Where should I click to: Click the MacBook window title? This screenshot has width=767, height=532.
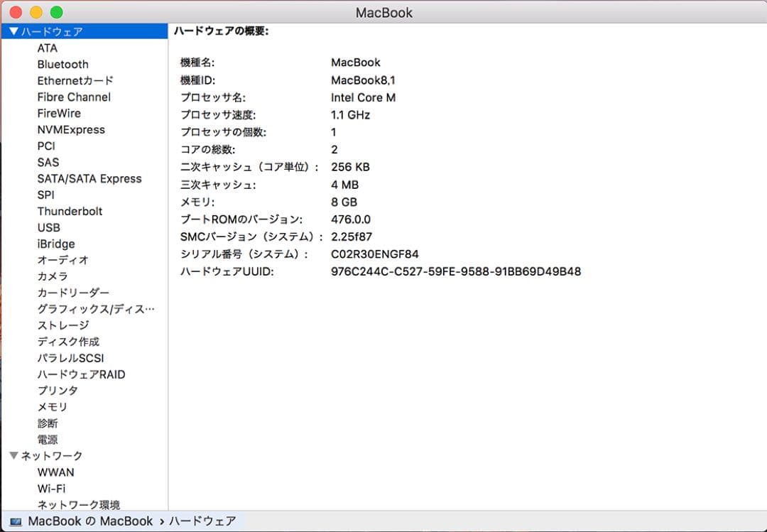click(384, 12)
